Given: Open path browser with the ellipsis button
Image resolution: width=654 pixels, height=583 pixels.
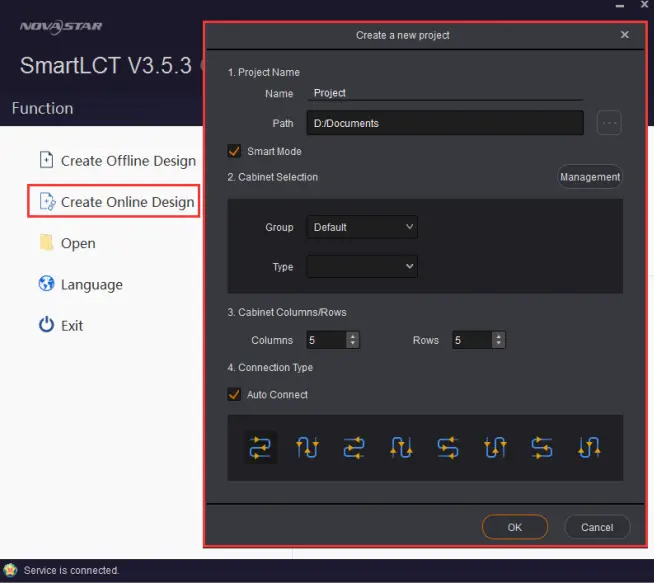Looking at the screenshot, I should click(609, 123).
